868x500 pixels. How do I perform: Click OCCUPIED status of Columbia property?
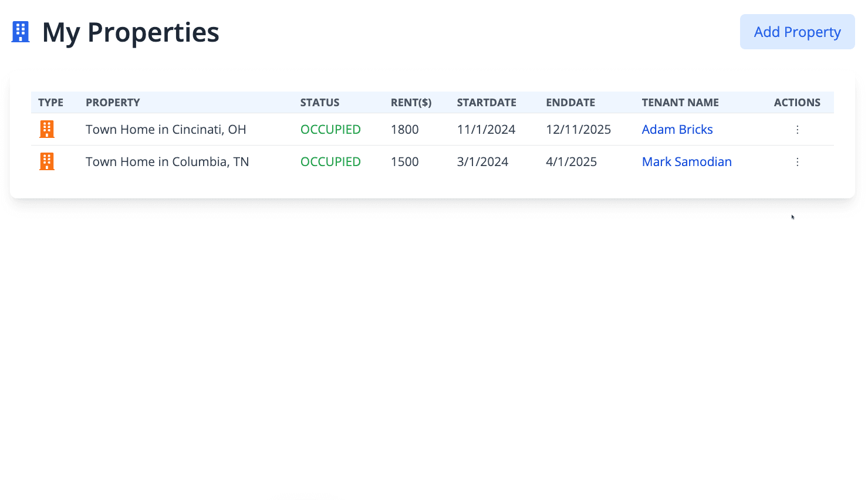tap(330, 162)
